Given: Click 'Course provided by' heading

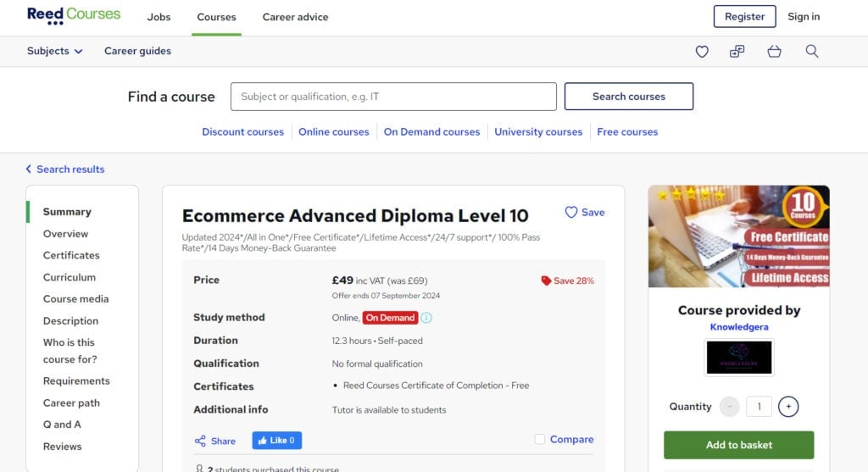Looking at the screenshot, I should pos(739,310).
